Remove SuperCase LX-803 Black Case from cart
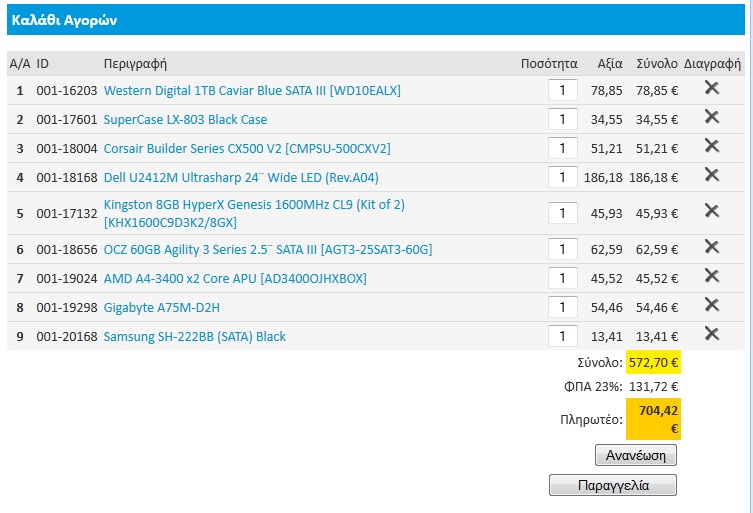The width and height of the screenshot is (753, 513). pos(712,117)
